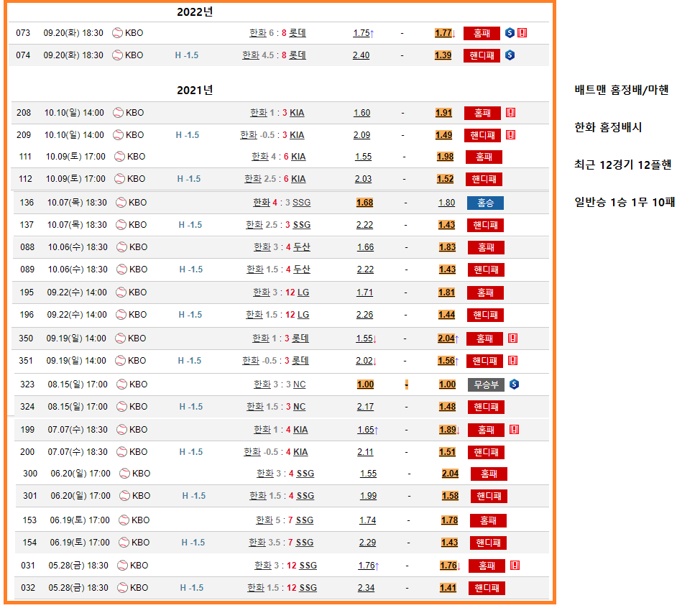
Task: Click the baseball KBO icon in row 300
Action: pyautogui.click(x=124, y=474)
